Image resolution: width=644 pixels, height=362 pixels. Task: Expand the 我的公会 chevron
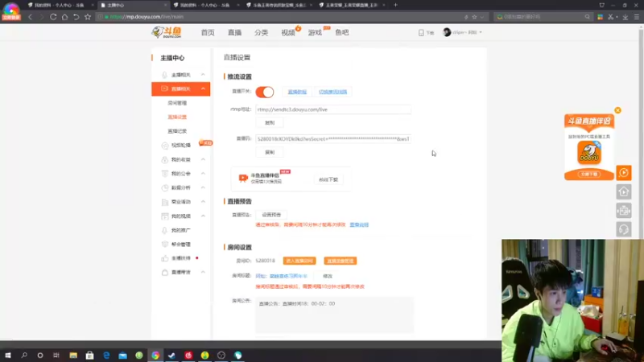[x=203, y=174]
